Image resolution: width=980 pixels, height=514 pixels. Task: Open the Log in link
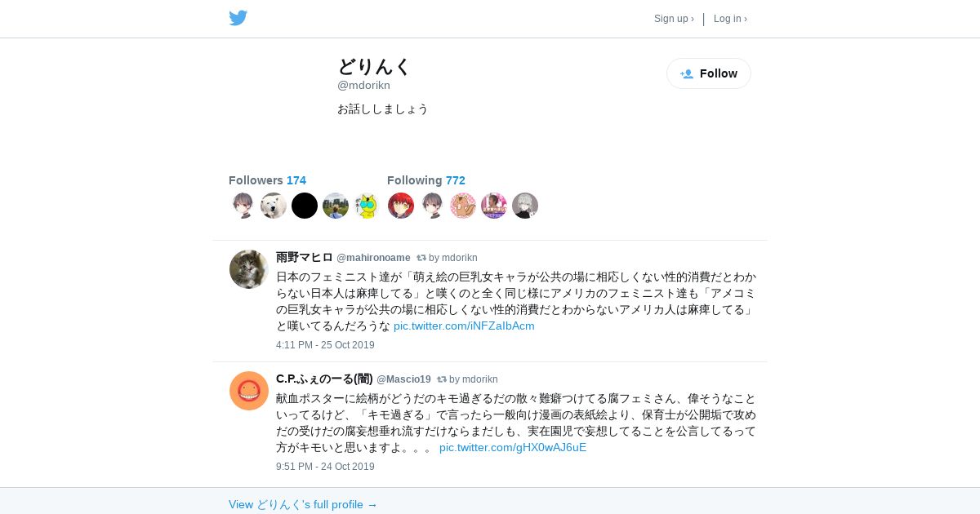point(730,19)
